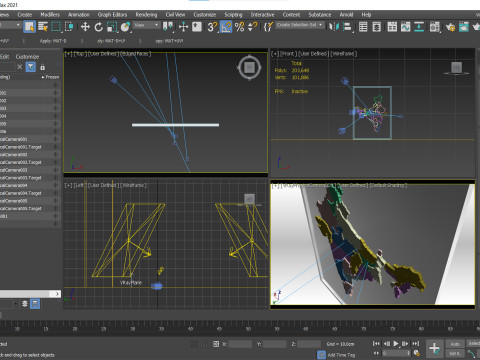Play the animation
The width and height of the screenshot is (480, 360).
tap(396, 343)
